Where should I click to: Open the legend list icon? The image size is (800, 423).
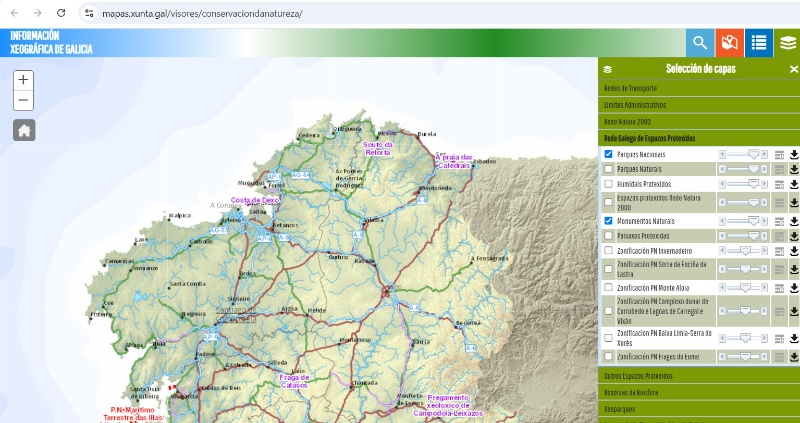pos(759,43)
